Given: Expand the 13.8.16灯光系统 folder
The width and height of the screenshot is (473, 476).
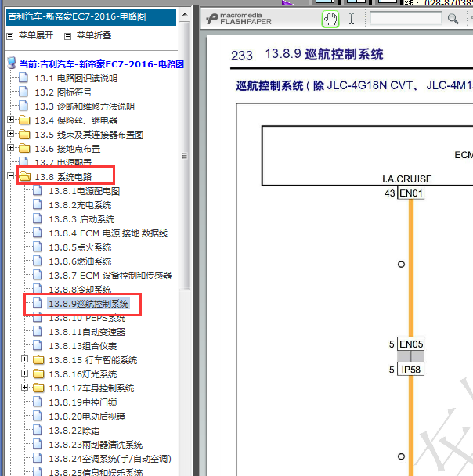Looking at the screenshot, I should (25, 373).
